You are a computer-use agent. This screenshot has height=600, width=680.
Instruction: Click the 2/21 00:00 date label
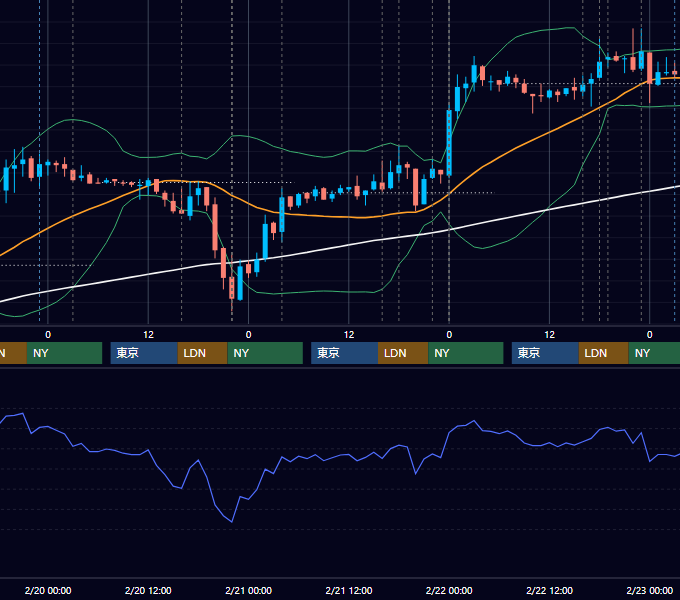(x=248, y=590)
